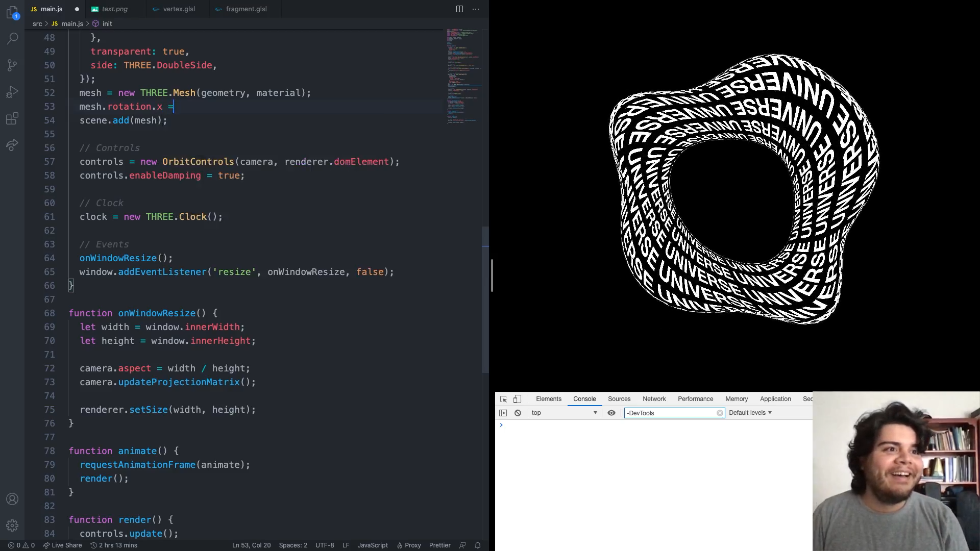Open editor More Actions ellipsis menu
The image size is (980, 551).
[476, 9]
